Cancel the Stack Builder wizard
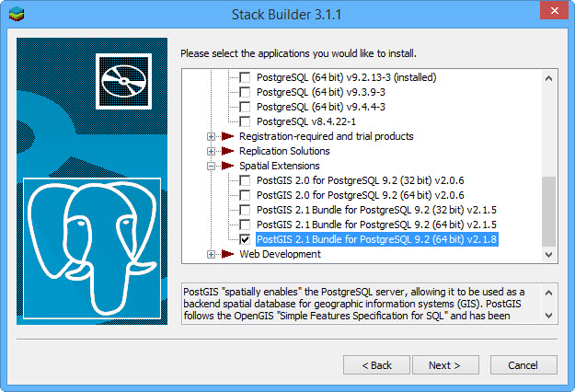 pos(523,365)
